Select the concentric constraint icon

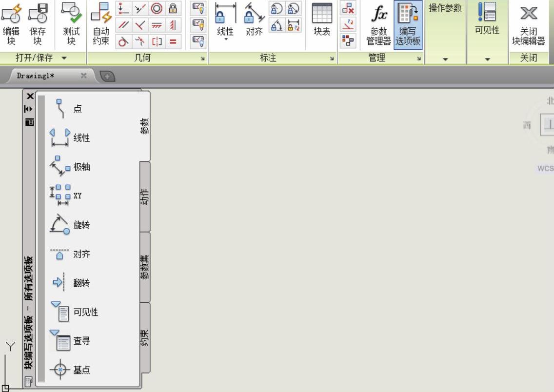[157, 8]
